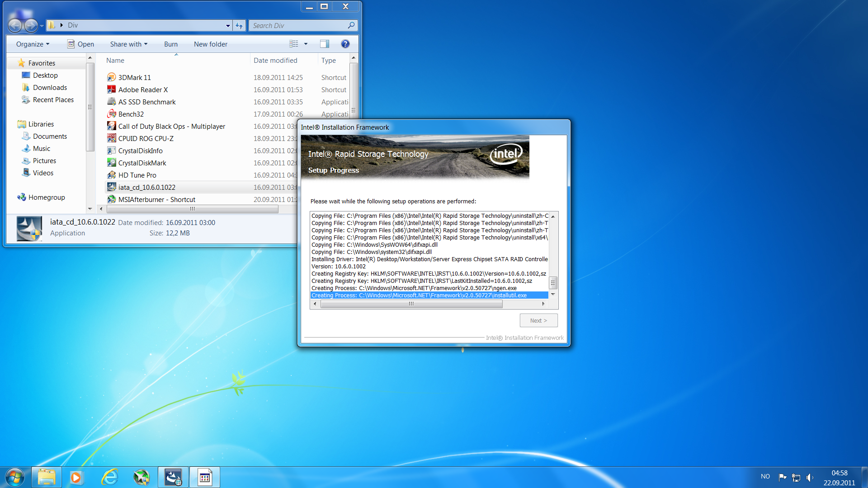Click the Action Center flag tray icon
The image size is (868, 488).
[x=783, y=477]
